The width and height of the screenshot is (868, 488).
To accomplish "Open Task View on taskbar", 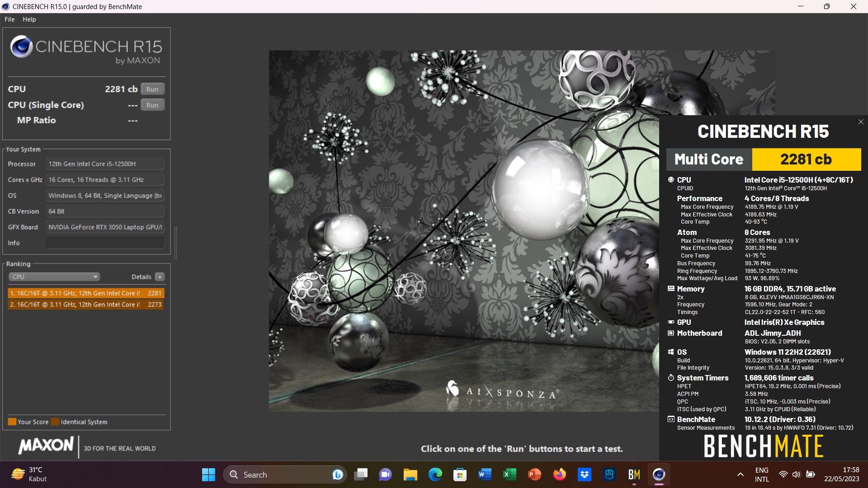I will point(361,474).
